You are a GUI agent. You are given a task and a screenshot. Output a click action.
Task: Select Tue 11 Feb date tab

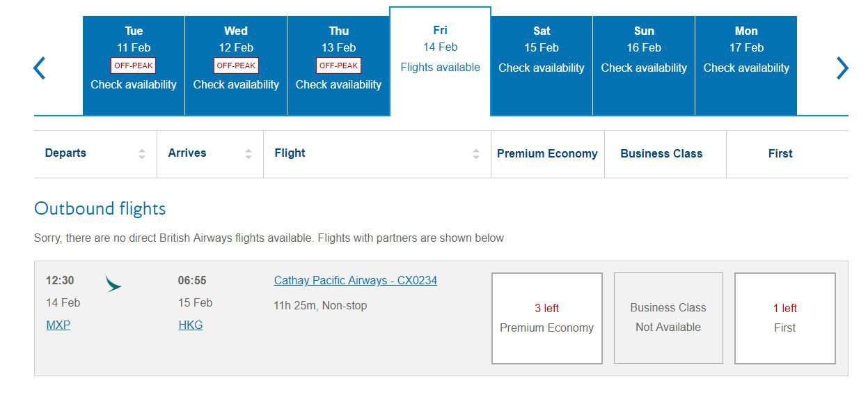pos(134,65)
